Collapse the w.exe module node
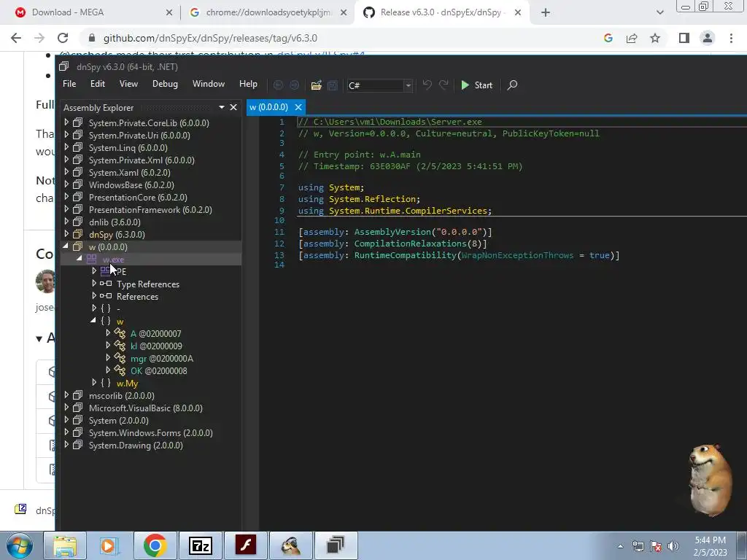Viewport: 747px width, 560px height. pos(80,259)
